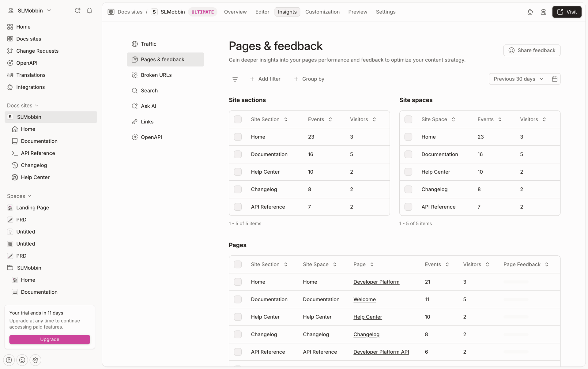Click Group by
Viewport: 588px width, 369px height.
(309, 79)
